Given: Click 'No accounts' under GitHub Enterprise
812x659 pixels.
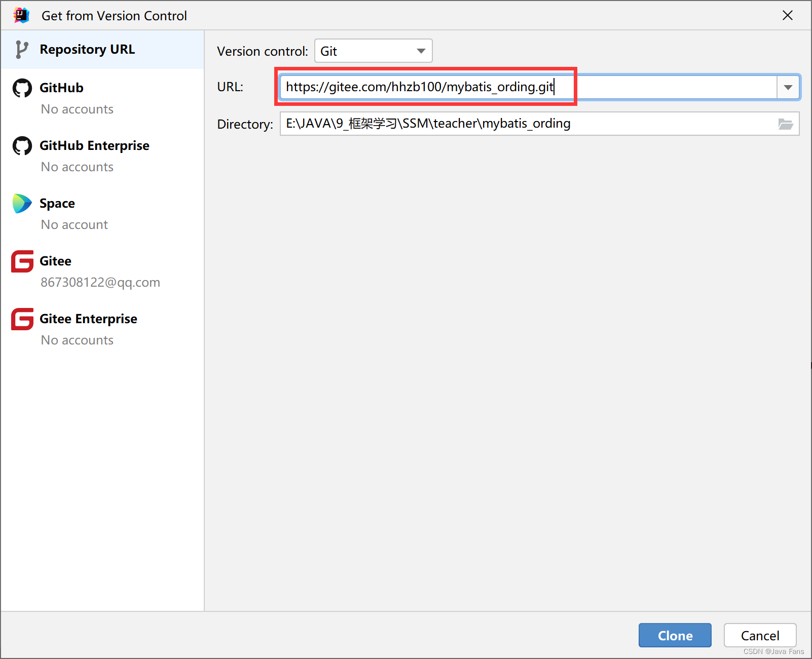Looking at the screenshot, I should [x=77, y=167].
